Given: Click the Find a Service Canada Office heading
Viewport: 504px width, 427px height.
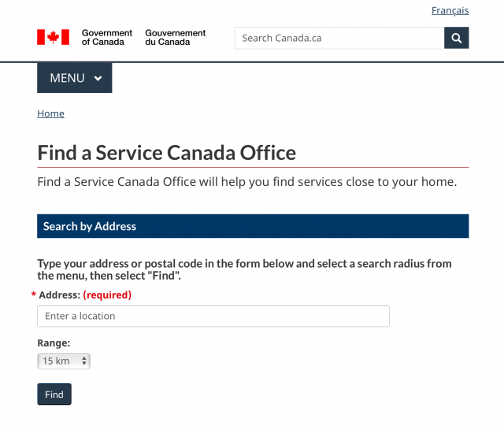Looking at the screenshot, I should point(166,153).
